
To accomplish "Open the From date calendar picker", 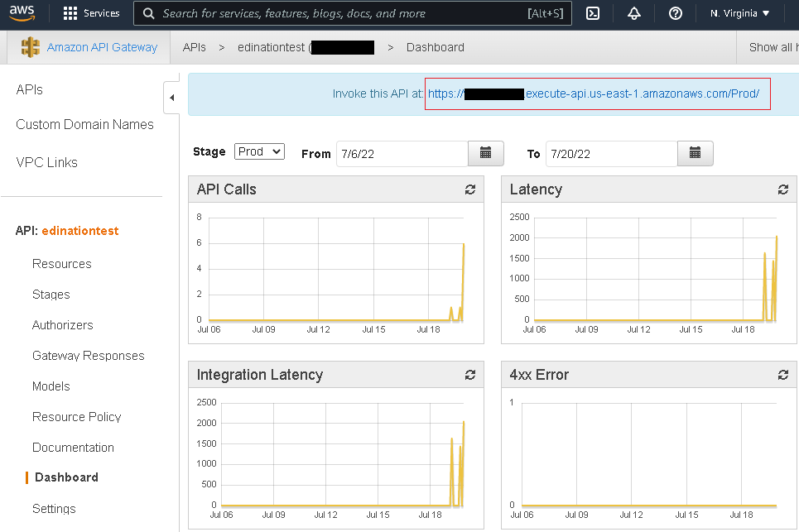I will (x=486, y=153).
